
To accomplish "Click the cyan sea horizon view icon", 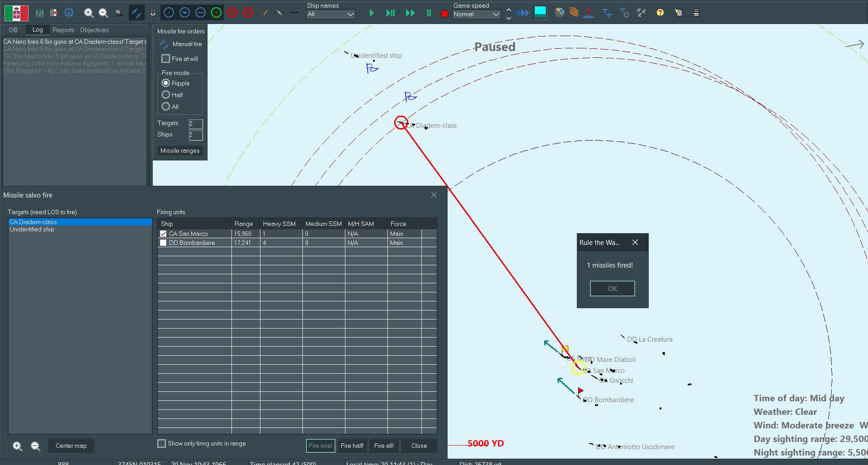I will [540, 13].
